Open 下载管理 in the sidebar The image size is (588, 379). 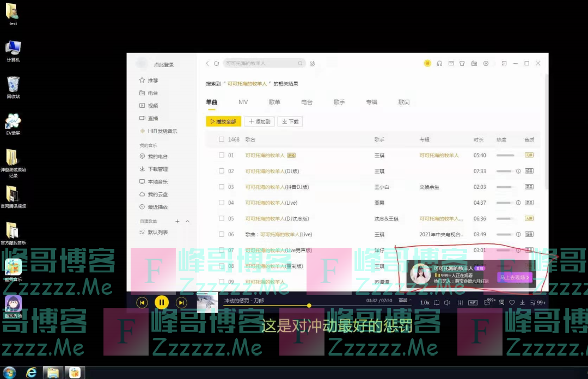coord(154,169)
